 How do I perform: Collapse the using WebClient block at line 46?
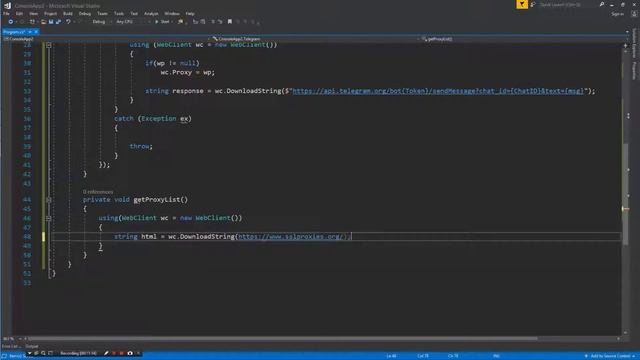(x=49, y=218)
